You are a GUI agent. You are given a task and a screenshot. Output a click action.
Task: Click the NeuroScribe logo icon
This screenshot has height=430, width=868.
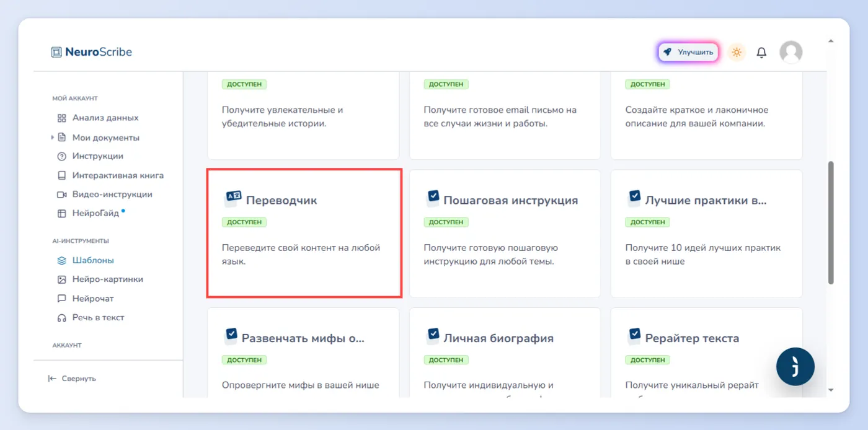[x=56, y=52]
